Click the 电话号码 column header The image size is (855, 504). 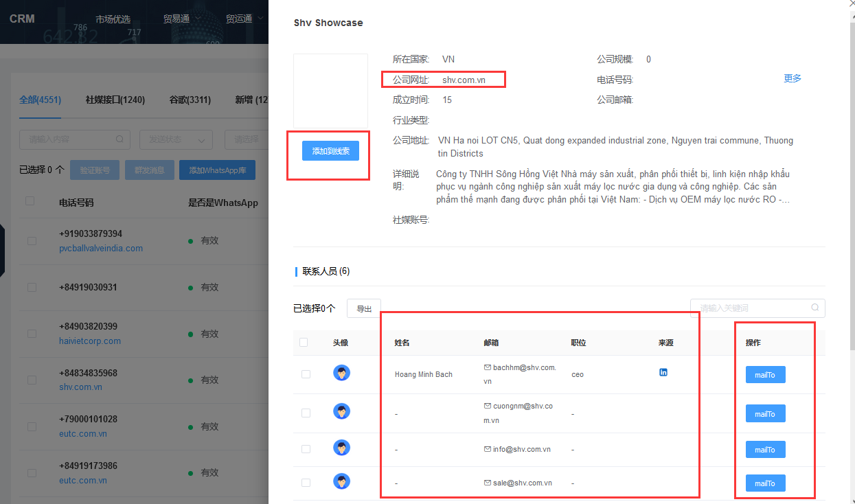point(76,203)
